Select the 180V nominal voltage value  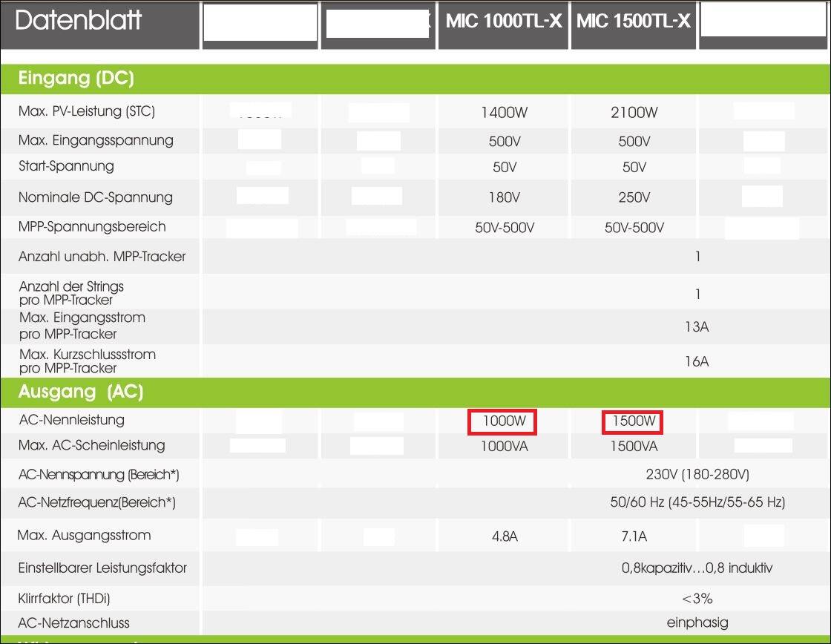505,197
